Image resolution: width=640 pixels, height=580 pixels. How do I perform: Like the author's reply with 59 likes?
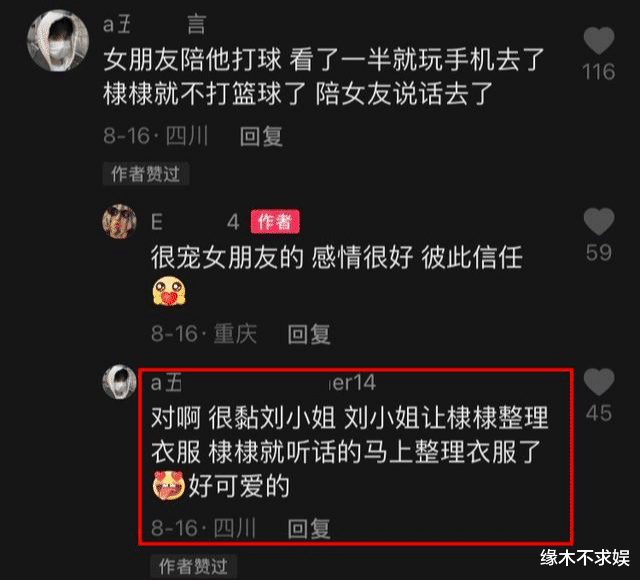coord(599,221)
